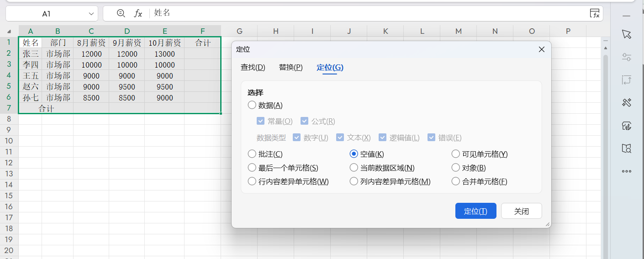
Task: Open the book search icon in sidebar
Action: pos(627,148)
